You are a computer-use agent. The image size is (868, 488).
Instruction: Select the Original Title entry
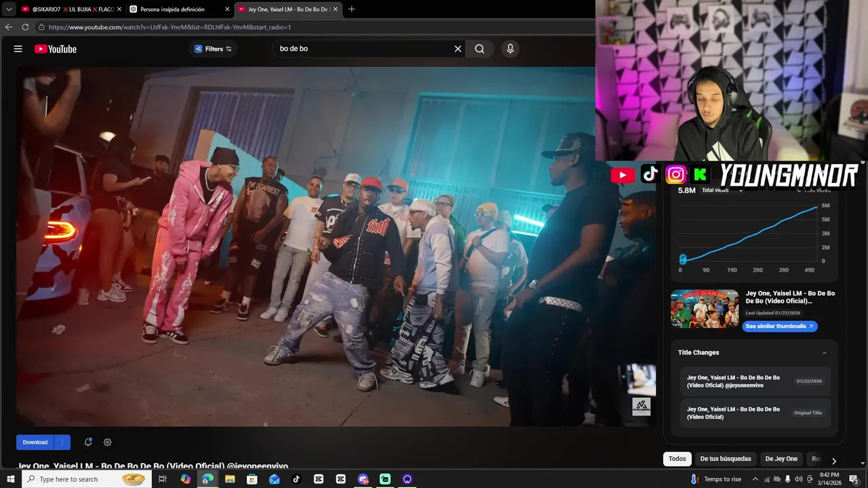(755, 413)
